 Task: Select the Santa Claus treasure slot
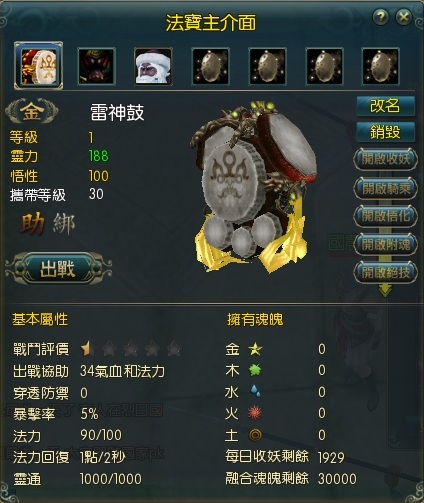[153, 66]
